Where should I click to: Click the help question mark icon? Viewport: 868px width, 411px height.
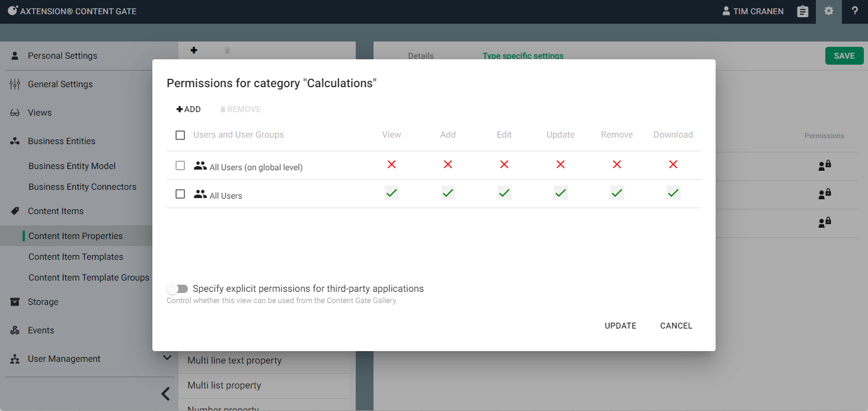click(854, 11)
